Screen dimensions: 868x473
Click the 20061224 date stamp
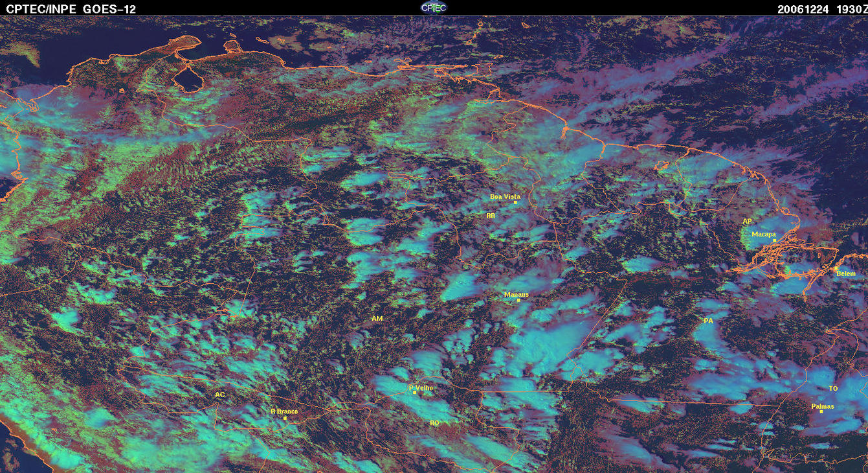tap(803, 9)
